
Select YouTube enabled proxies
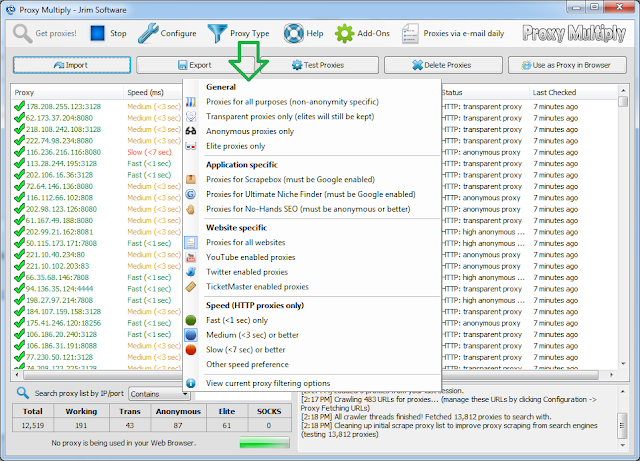pos(251,257)
